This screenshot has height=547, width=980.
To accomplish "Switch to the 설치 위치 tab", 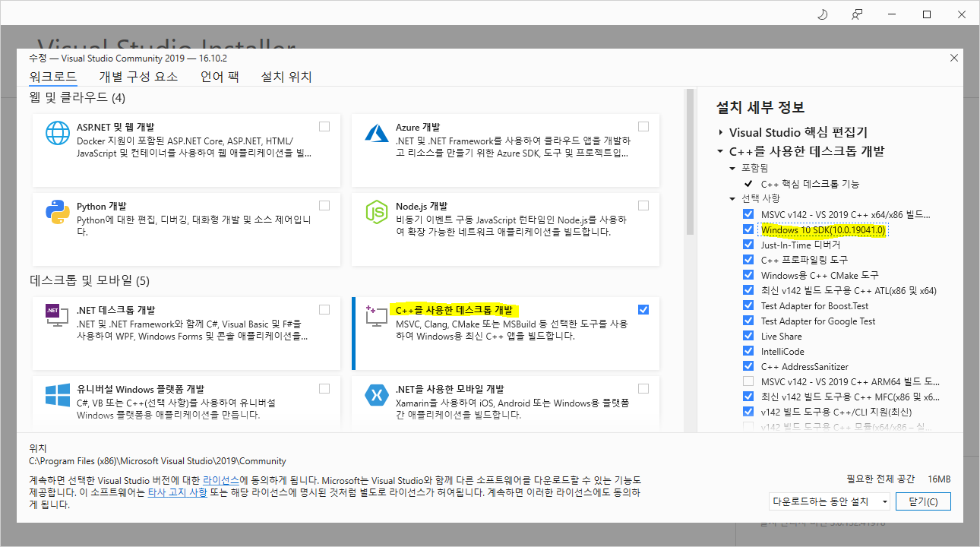I will [x=286, y=77].
